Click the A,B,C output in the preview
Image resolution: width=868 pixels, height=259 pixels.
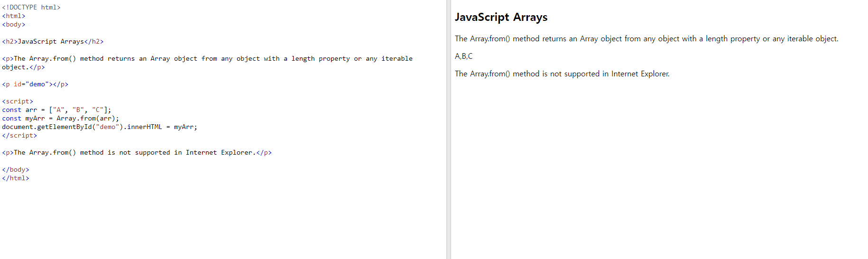point(464,56)
